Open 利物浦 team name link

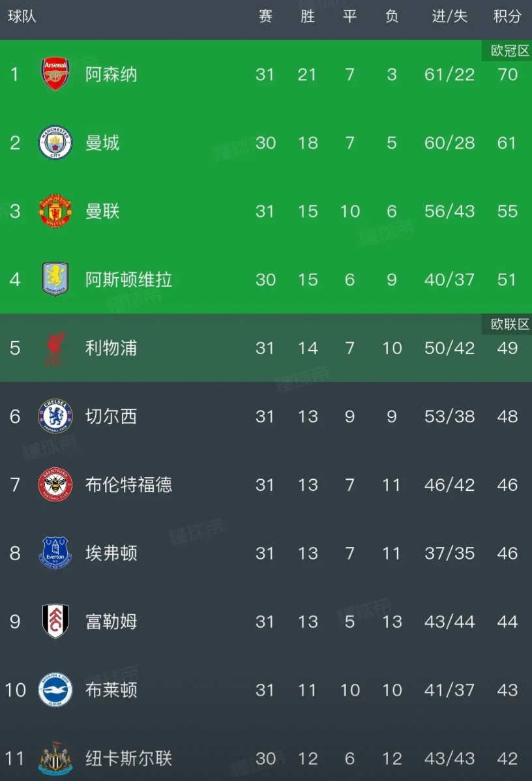pyautogui.click(x=111, y=348)
